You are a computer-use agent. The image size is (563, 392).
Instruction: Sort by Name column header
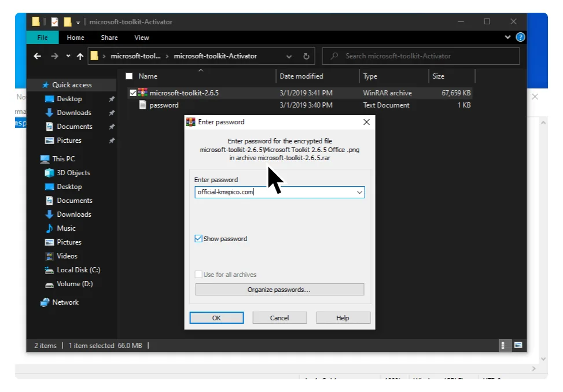click(x=148, y=76)
